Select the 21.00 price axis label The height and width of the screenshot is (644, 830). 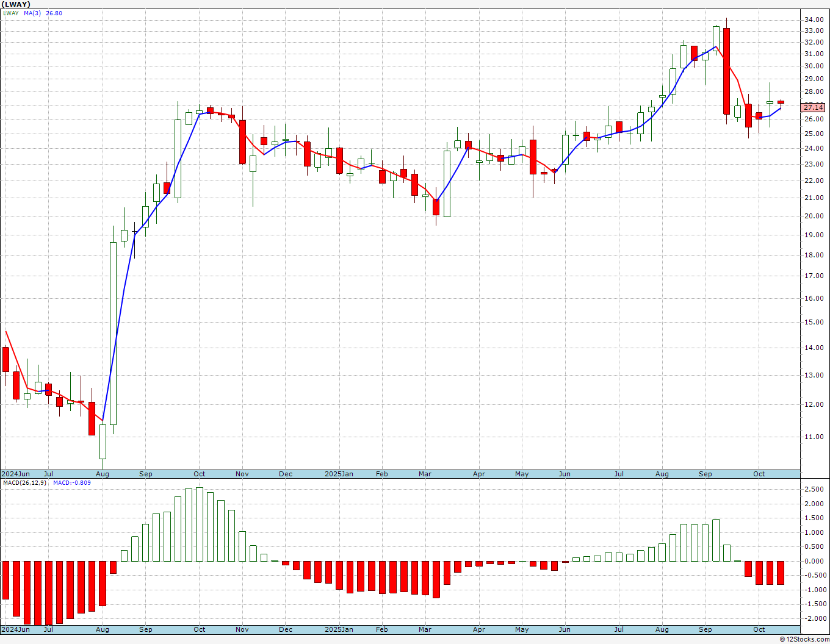coord(813,198)
